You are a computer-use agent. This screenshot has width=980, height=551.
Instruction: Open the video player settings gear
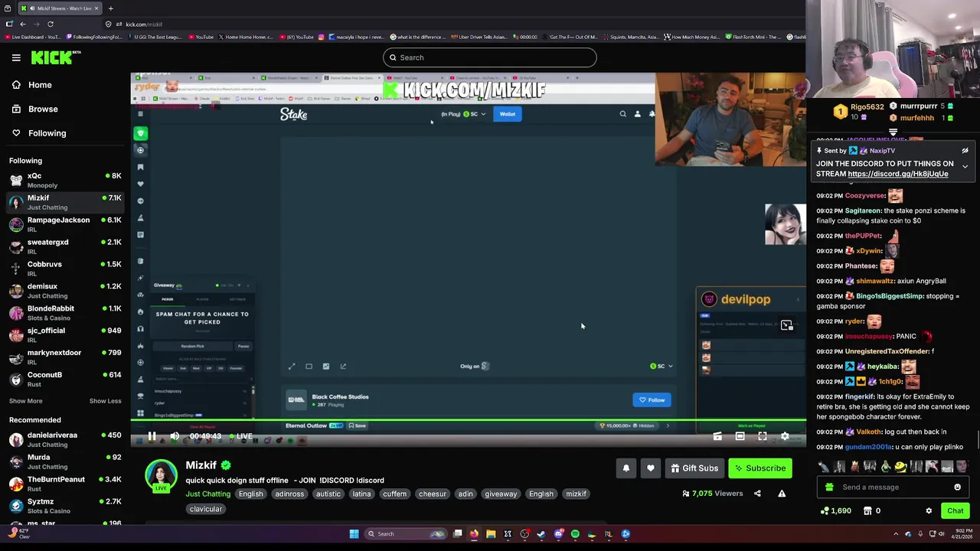pos(785,436)
